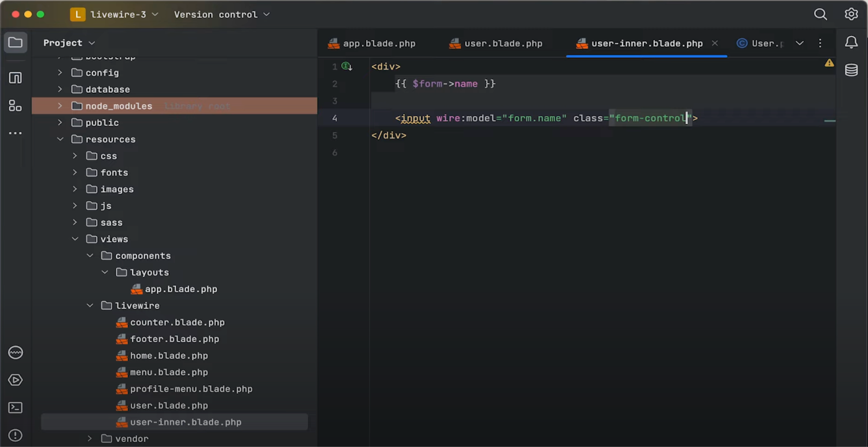Click the "form-control" class value

point(650,118)
